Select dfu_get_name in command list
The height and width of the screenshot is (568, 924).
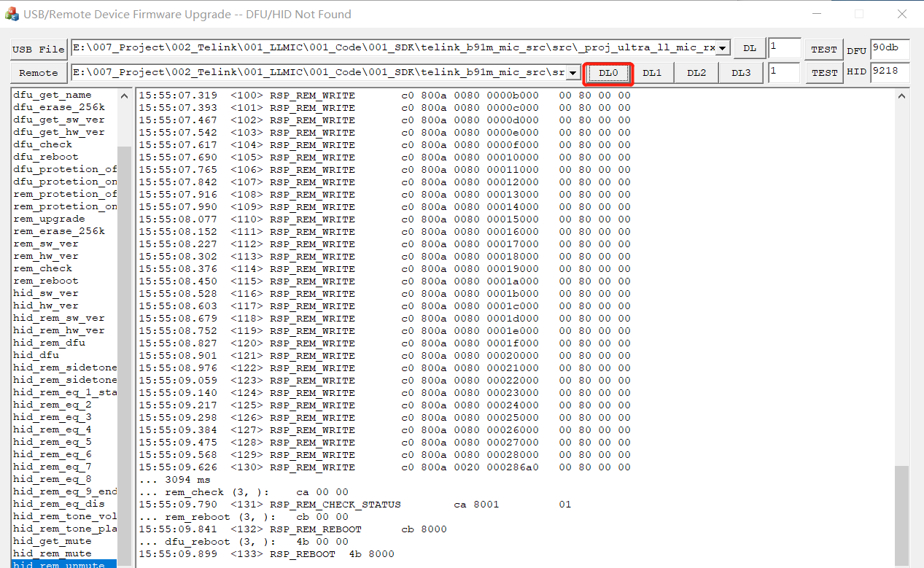(x=53, y=95)
